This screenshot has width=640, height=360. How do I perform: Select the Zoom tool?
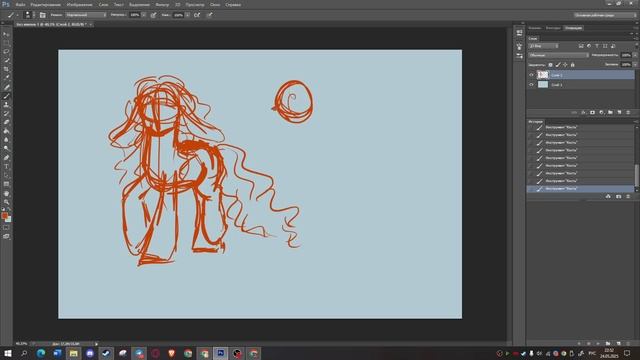[x=6, y=202]
